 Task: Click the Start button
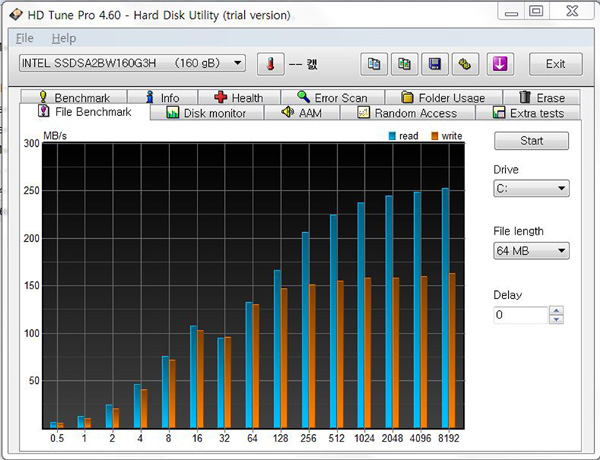[531, 140]
